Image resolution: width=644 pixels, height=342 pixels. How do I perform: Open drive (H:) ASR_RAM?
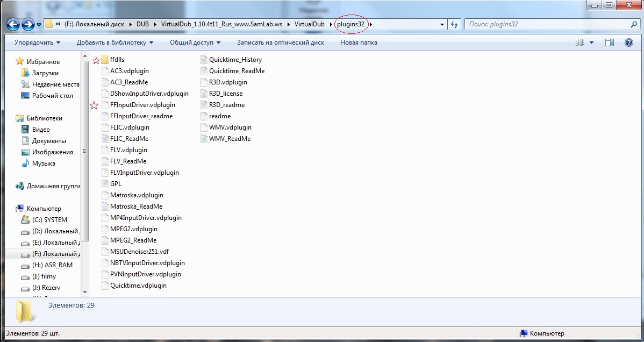tap(52, 265)
